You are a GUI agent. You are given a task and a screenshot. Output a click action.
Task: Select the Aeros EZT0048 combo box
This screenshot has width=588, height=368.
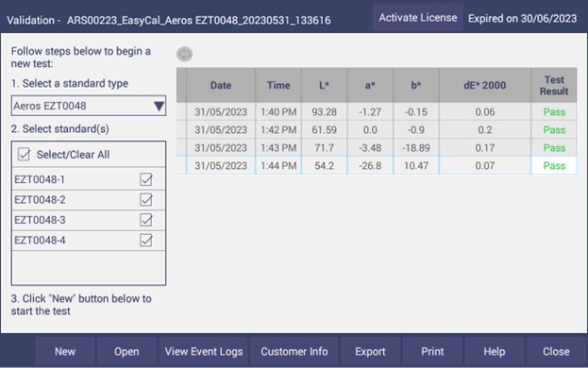(89, 106)
